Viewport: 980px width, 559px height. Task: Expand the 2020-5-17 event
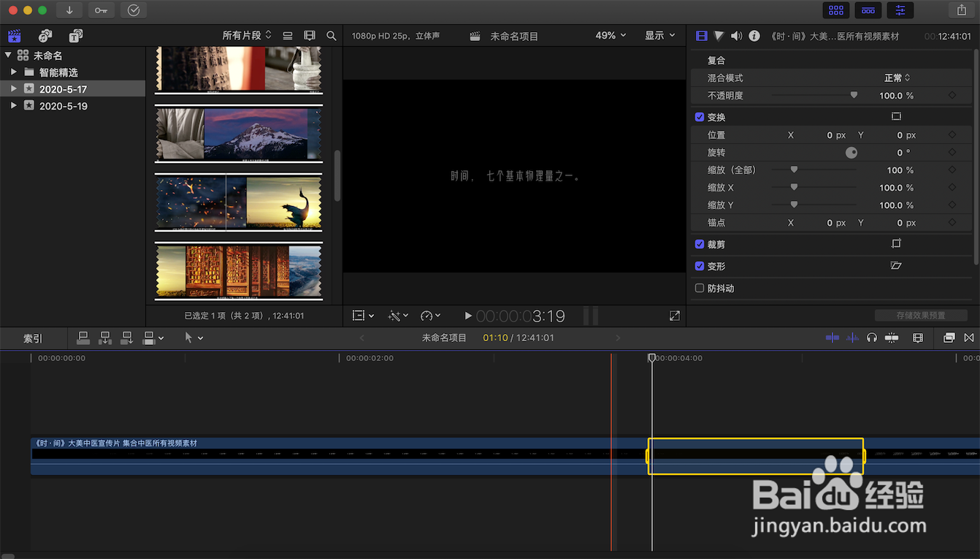(14, 88)
